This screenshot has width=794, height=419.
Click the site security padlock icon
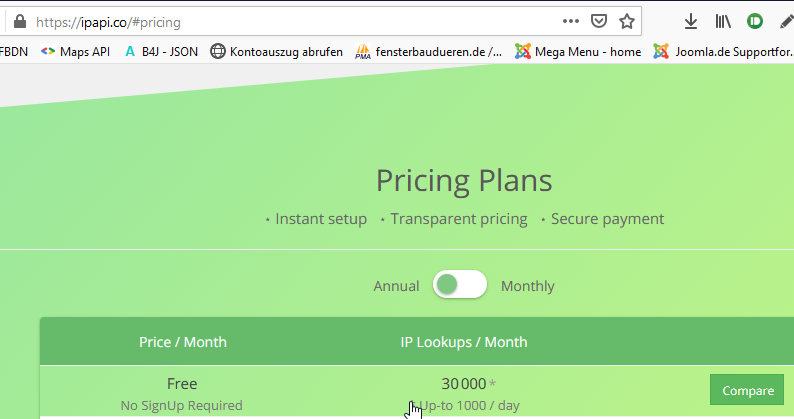coord(18,21)
